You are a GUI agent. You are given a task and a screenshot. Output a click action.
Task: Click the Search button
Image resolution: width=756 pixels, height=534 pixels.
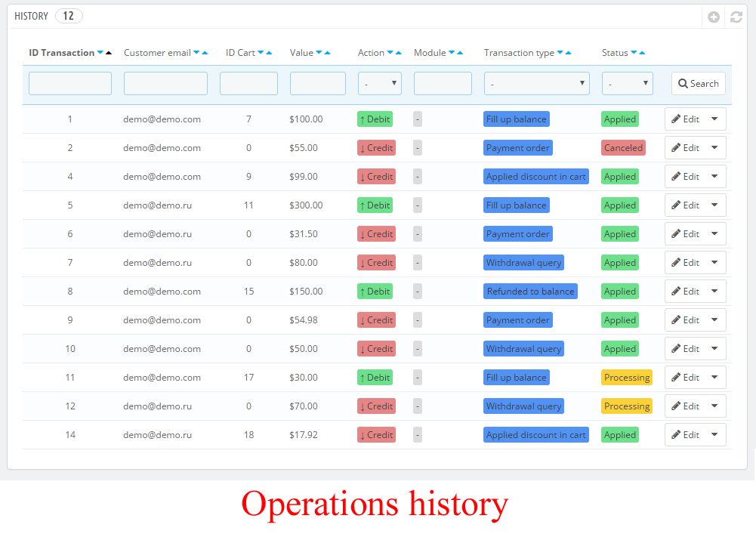(698, 83)
